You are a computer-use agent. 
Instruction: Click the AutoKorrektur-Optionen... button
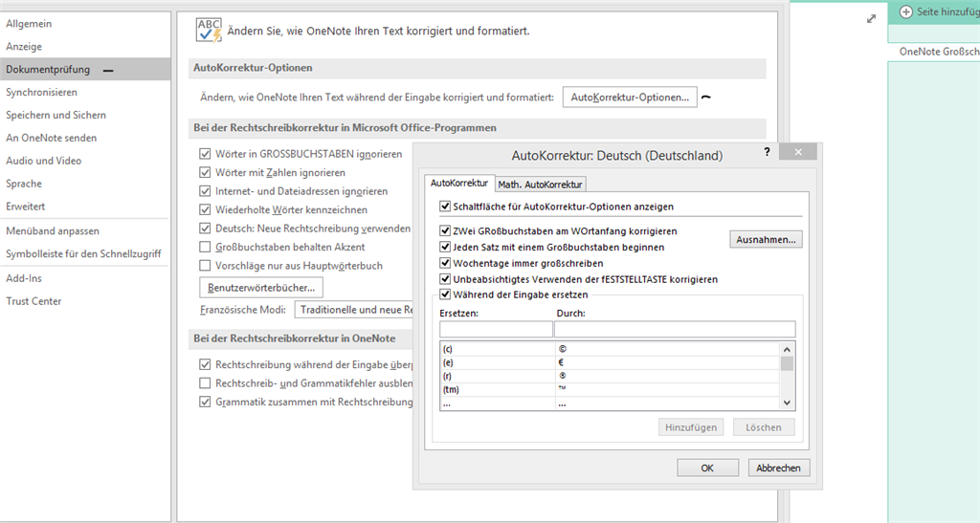(630, 98)
